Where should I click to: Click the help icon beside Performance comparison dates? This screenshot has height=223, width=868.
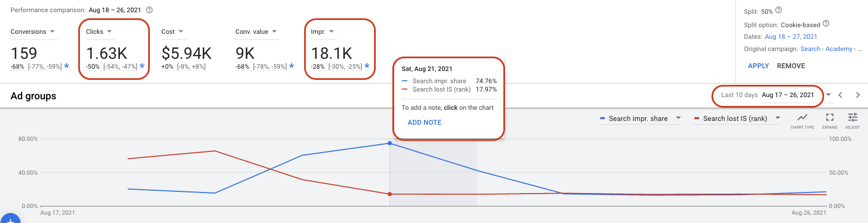149,10
